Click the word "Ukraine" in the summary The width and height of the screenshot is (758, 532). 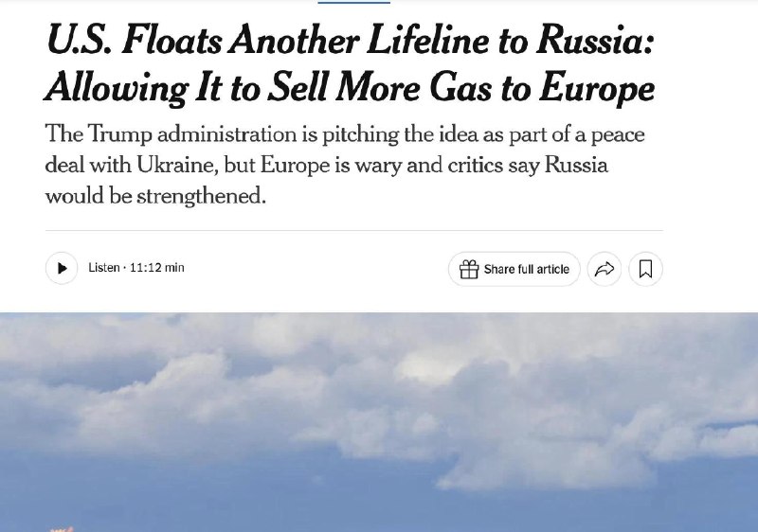pos(177,165)
